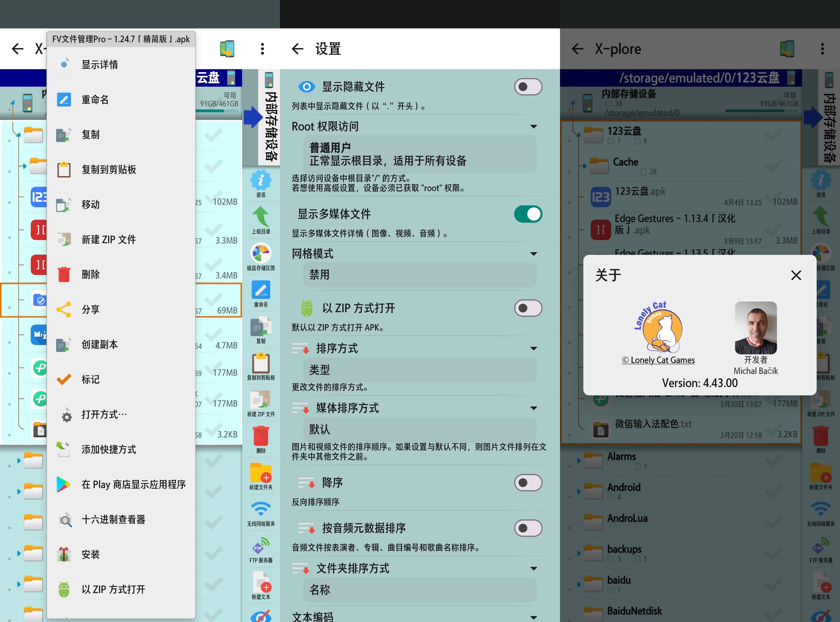Click the 重命名 pencil icon in left sidebar
Screen dimensions: 840x622
(261, 293)
